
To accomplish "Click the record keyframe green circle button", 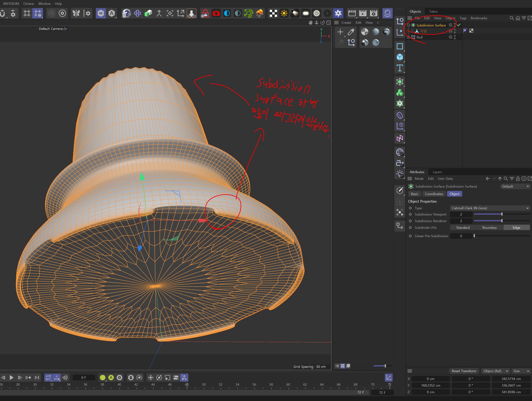I will [103, 377].
